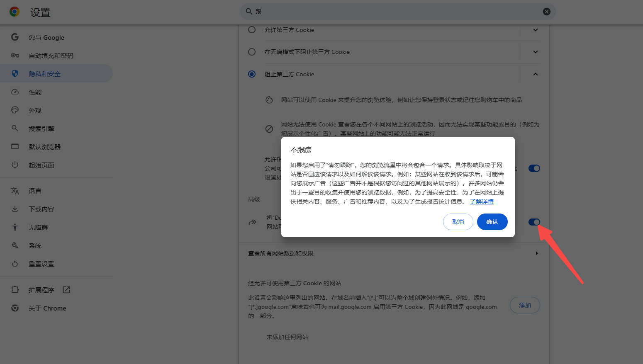Select 阻止第三方 Cookie radio button
Screen dimensions: 643x364
(x=252, y=74)
